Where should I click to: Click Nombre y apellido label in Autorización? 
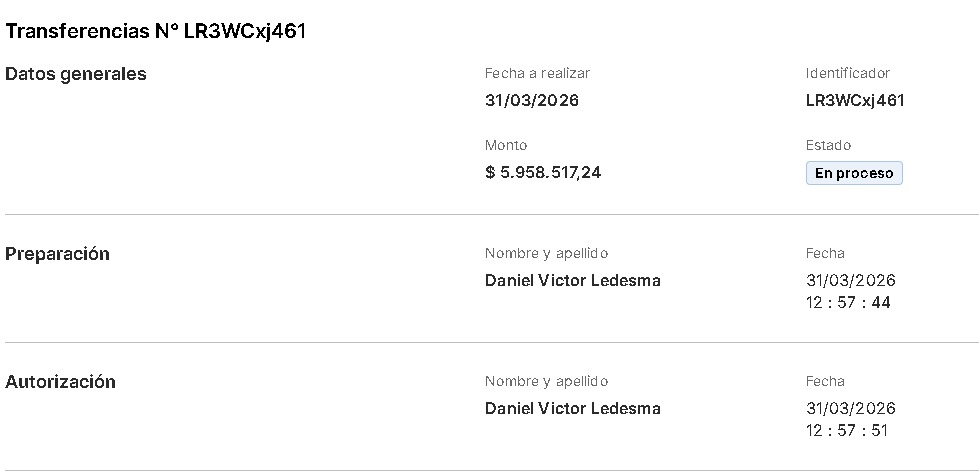click(x=546, y=381)
